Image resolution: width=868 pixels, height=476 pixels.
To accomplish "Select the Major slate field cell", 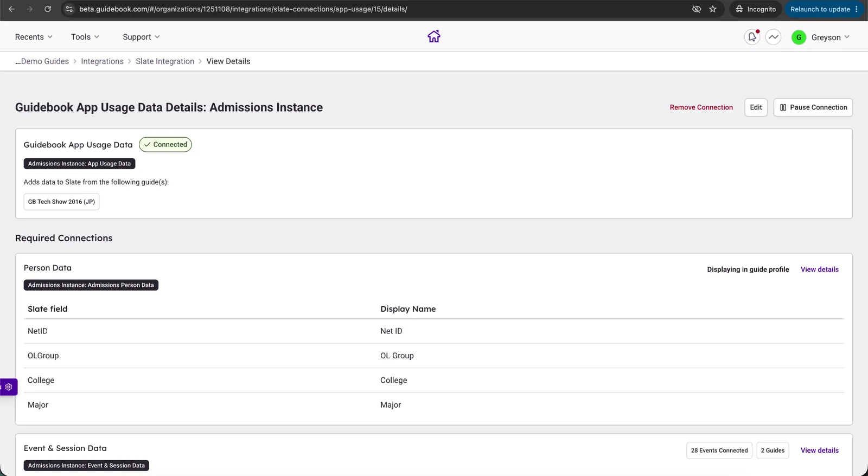I will (38, 405).
